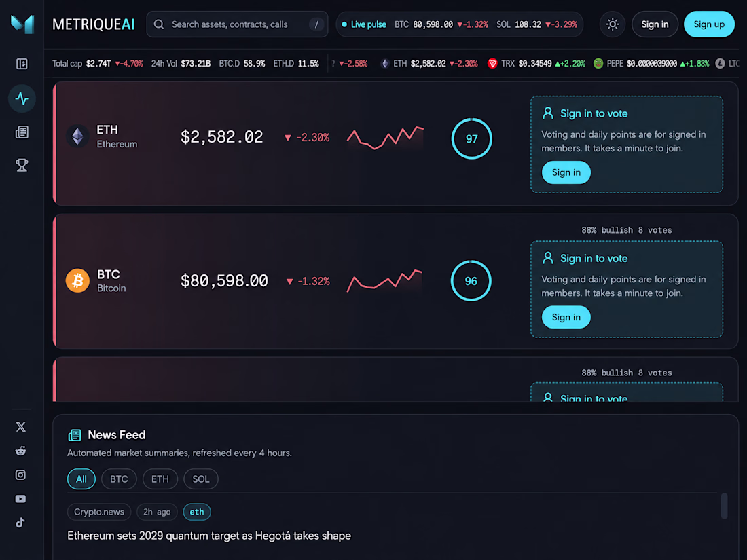The image size is (747, 560).
Task: Open the Ethereum 2029 quantum target article
Action: 209,536
